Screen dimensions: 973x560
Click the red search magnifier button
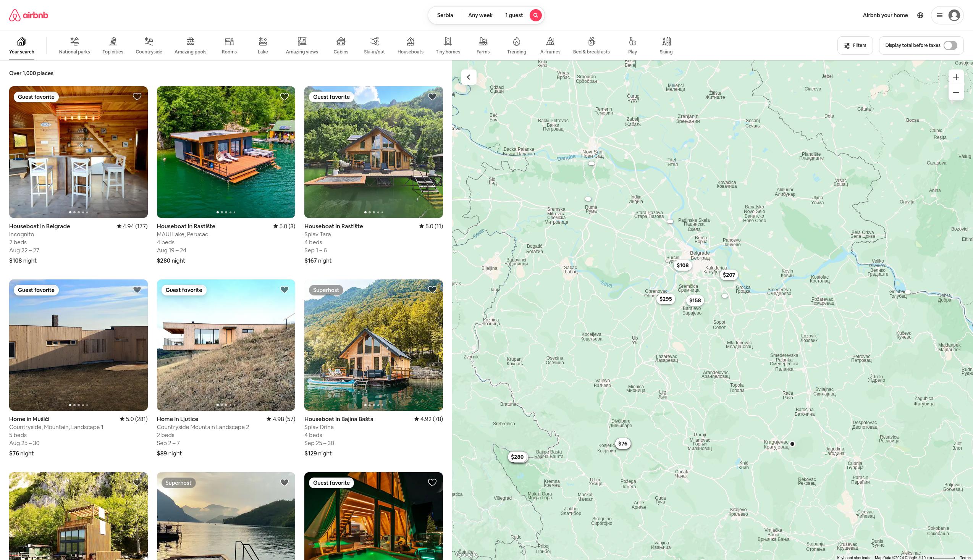[x=535, y=15]
